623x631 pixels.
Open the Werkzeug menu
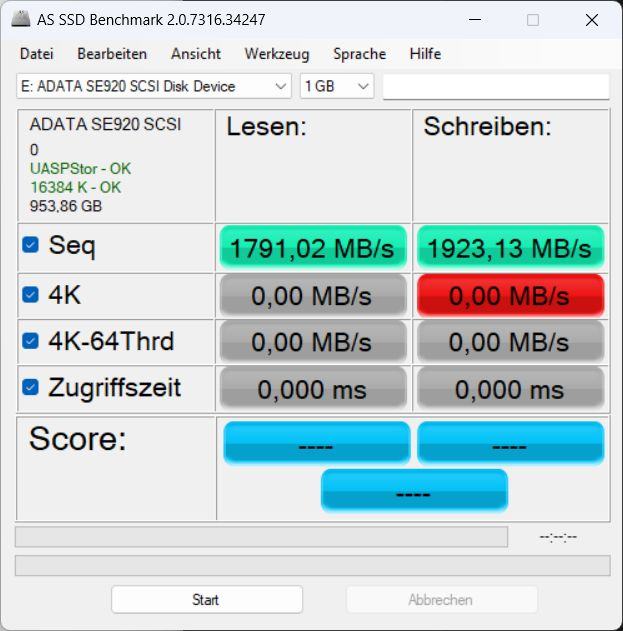pos(277,54)
